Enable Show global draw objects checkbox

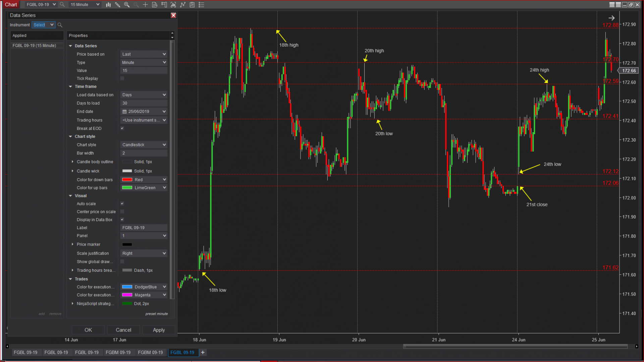pyautogui.click(x=122, y=262)
